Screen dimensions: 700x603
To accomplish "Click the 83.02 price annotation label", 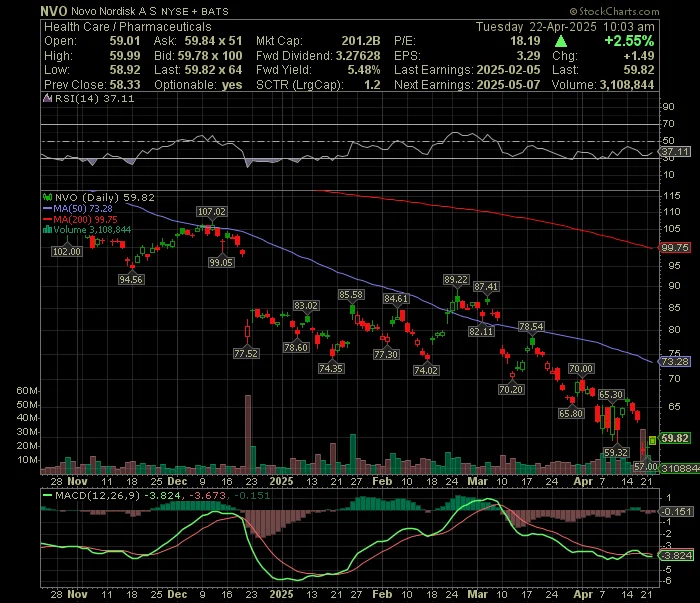I will pos(306,306).
